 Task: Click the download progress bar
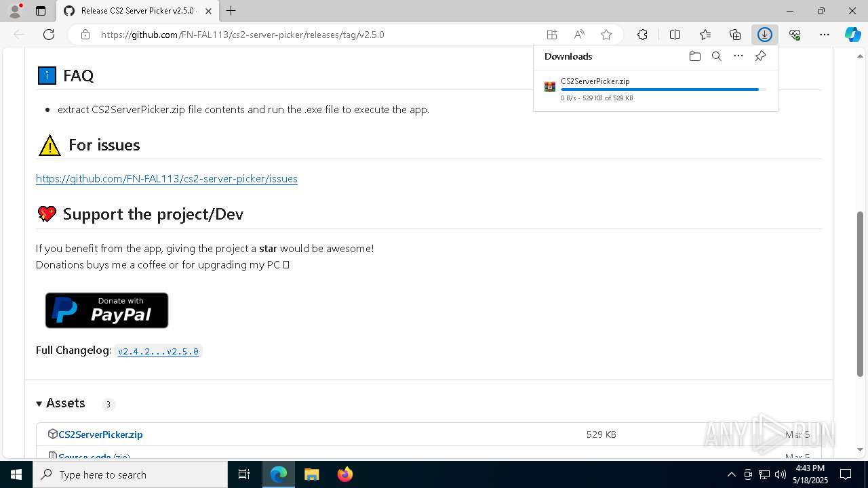(x=664, y=89)
